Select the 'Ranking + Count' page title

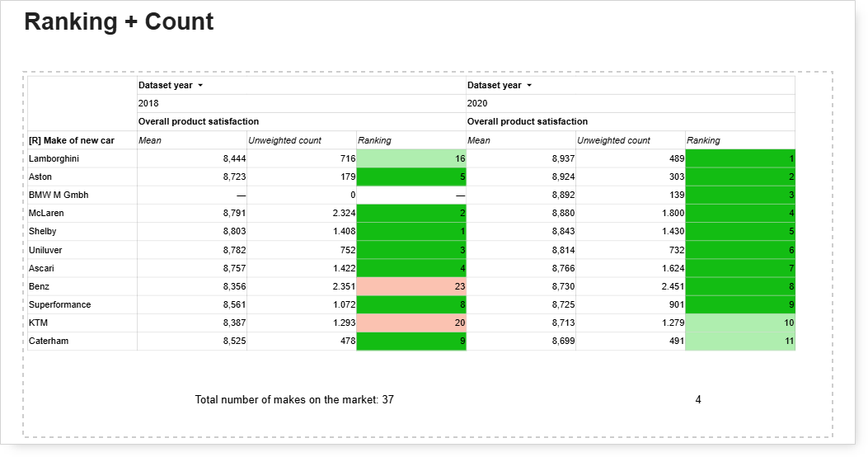[x=119, y=22]
